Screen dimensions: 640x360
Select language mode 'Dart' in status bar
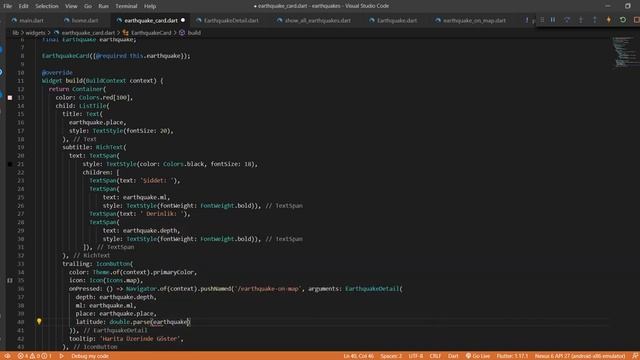pos(453,356)
